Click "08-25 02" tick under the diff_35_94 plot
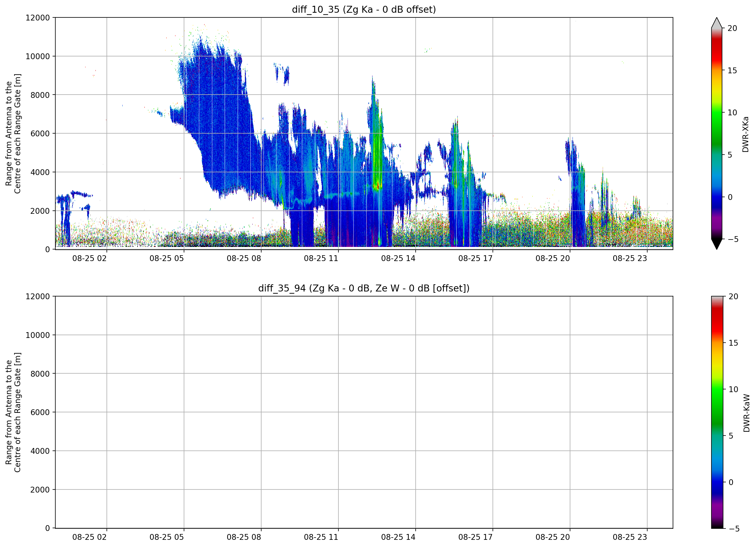Image resolution: width=756 pixels, height=547 pixels. click(89, 537)
